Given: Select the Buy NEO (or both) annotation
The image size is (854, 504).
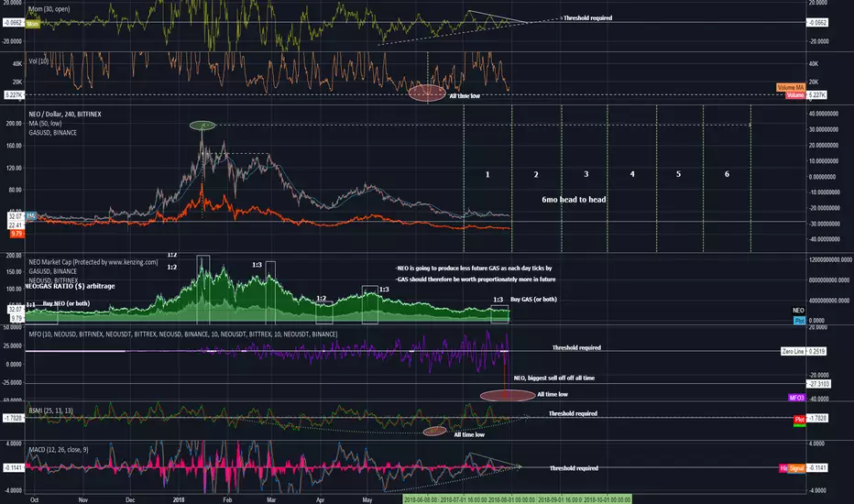Looking at the screenshot, I should (x=66, y=303).
